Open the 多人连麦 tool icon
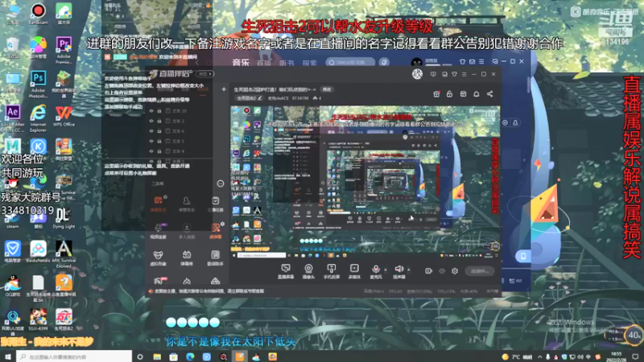This screenshot has width=644, height=362. 187,231
